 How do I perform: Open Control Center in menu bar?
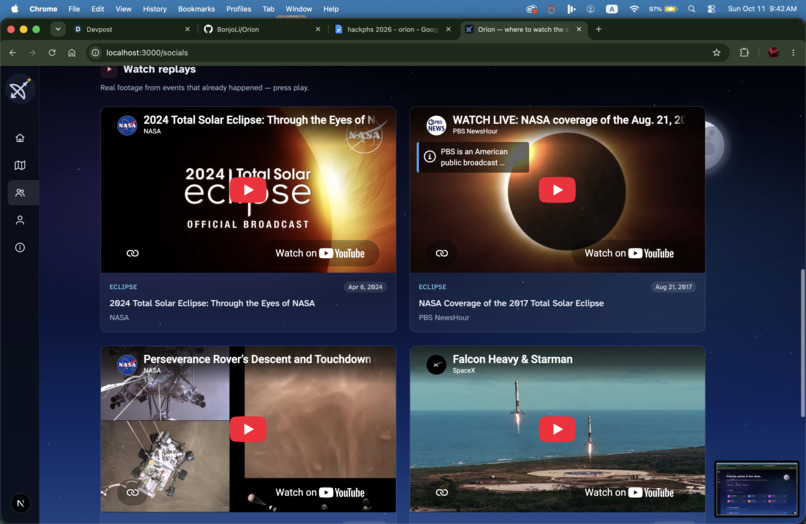pos(711,9)
